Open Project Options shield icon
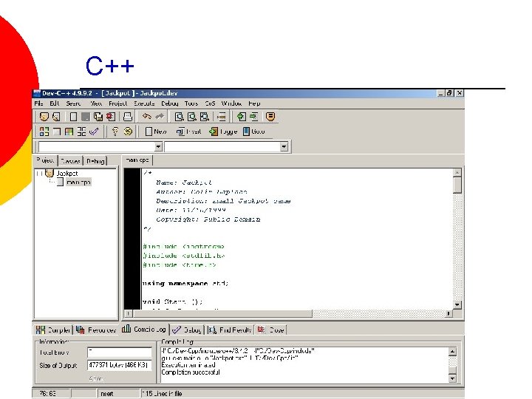The height and width of the screenshot is (399, 532). coord(270,117)
